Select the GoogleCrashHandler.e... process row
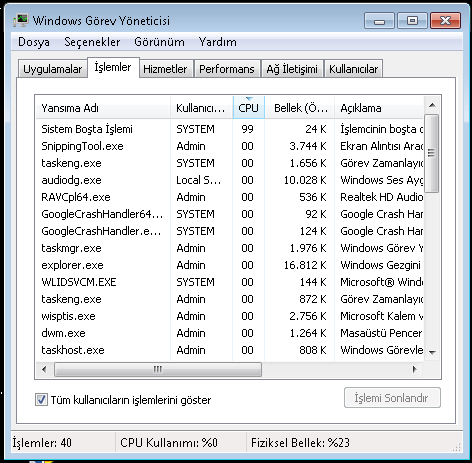Viewport: 472px width, 463px height. [229, 231]
